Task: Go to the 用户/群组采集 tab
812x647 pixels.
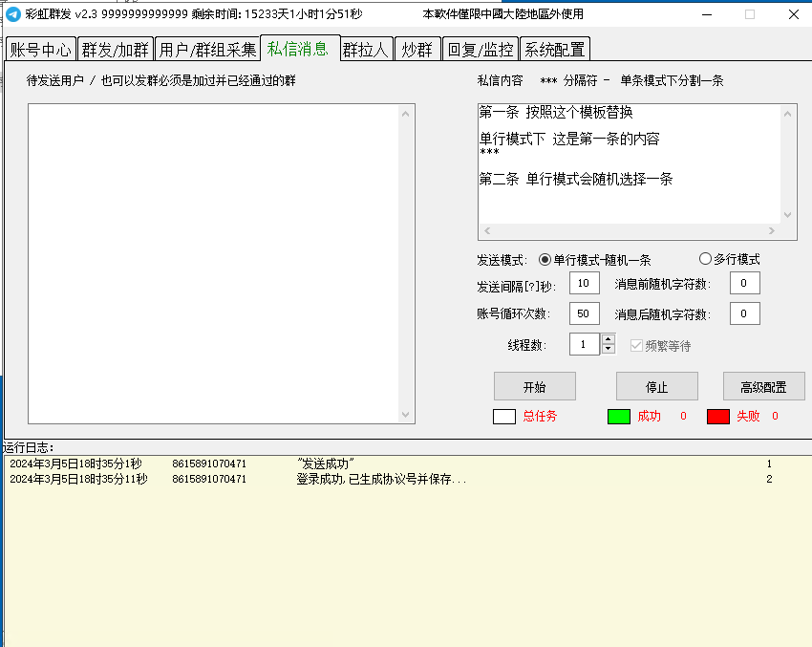Action: coord(207,50)
